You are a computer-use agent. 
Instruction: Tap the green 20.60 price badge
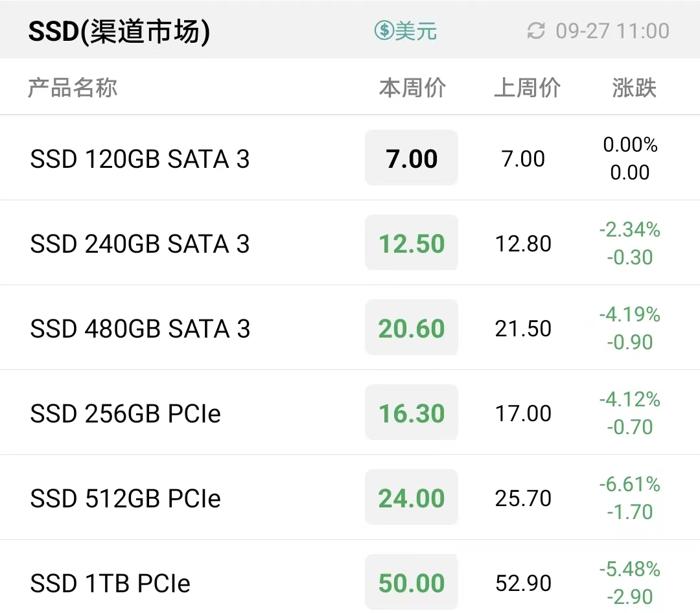412,327
